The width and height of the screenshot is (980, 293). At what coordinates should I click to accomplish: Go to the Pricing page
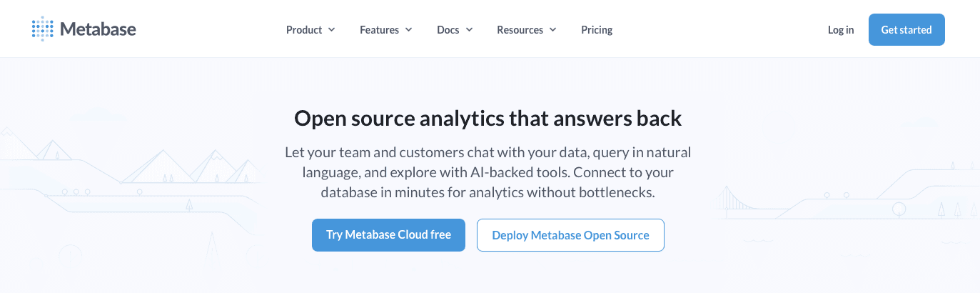(597, 30)
